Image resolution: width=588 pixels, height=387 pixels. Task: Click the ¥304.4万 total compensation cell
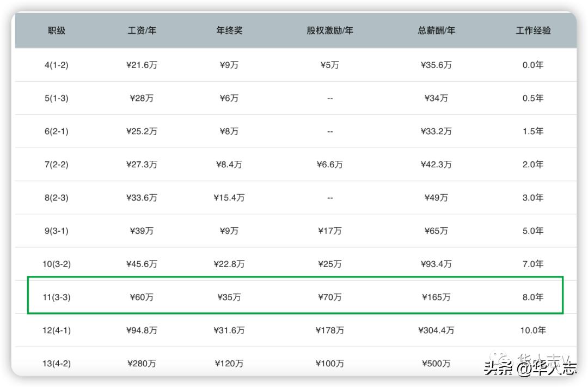click(x=437, y=330)
